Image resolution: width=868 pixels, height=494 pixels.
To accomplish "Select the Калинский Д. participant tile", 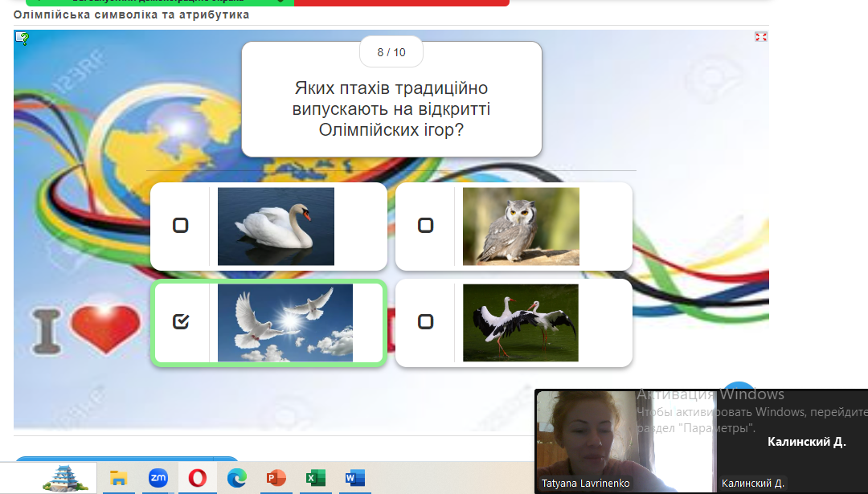I will 792,441.
